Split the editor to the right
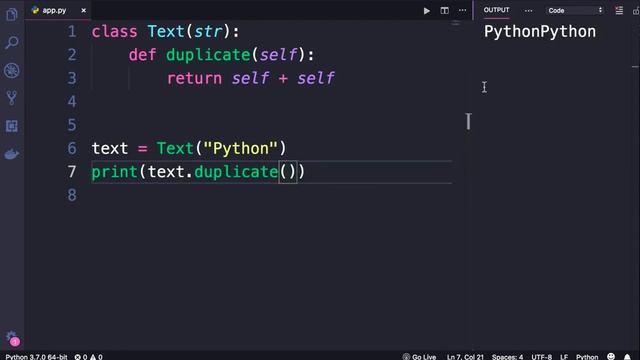The height and width of the screenshot is (360, 640). coord(444,11)
